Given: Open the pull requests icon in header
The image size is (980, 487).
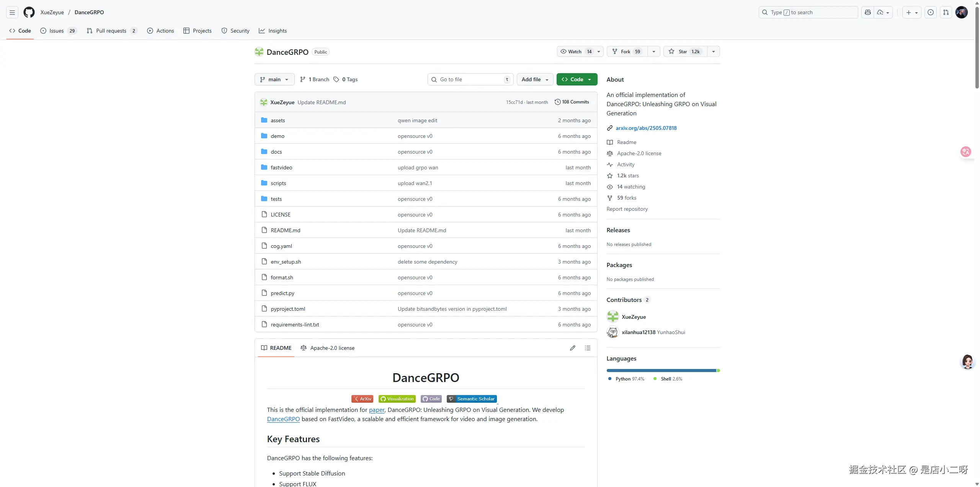Looking at the screenshot, I should coord(946,12).
